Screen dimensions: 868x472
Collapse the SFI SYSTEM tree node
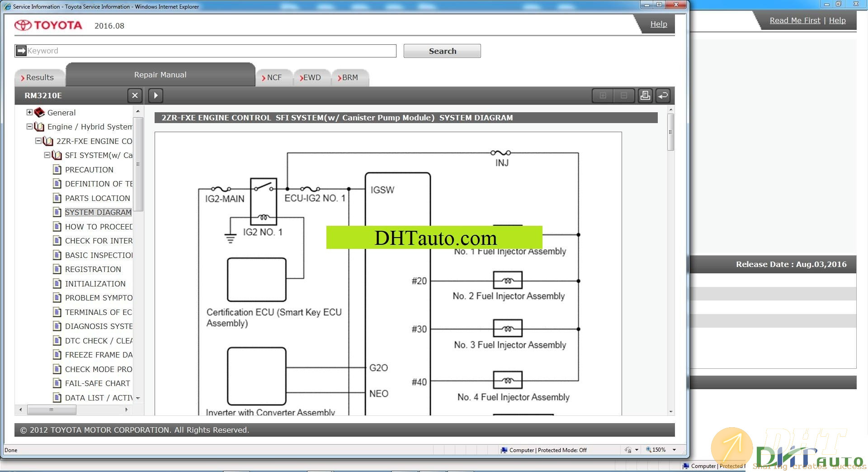tap(47, 155)
